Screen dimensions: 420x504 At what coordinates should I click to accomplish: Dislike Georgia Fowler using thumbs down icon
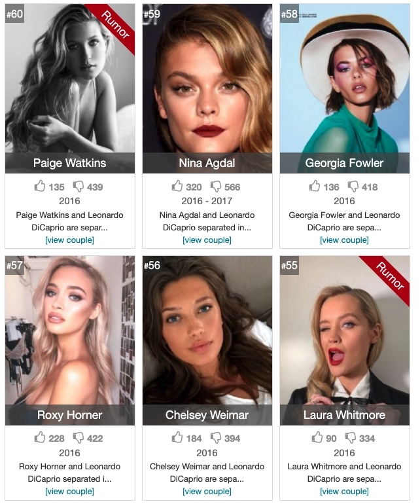point(353,187)
